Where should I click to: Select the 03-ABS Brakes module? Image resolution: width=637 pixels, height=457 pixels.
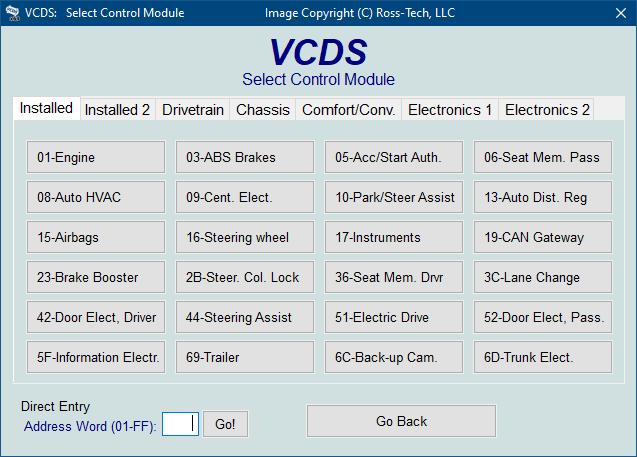245,157
